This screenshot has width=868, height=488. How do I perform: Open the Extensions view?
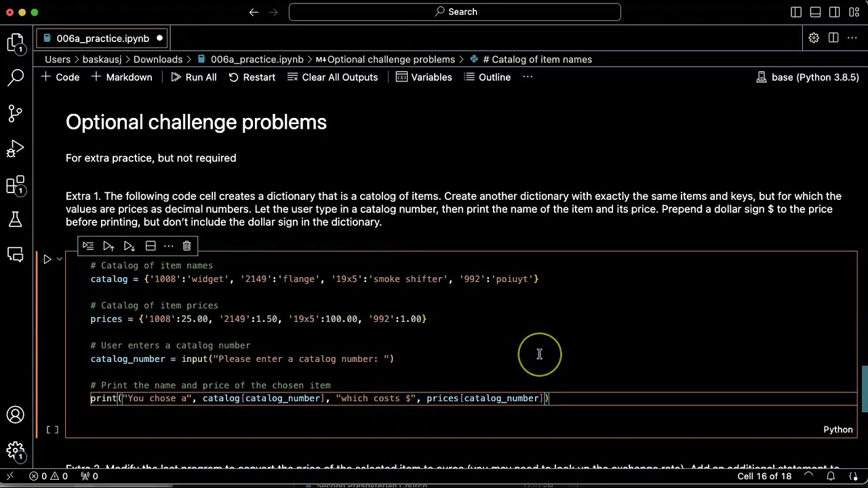(16, 184)
